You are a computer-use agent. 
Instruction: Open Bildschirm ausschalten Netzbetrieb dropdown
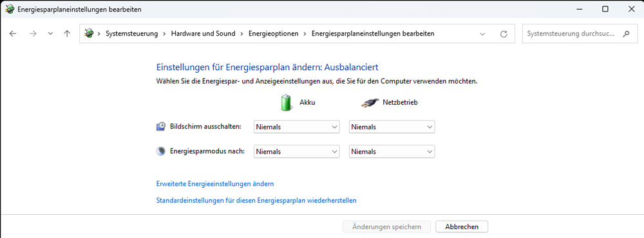click(x=392, y=127)
